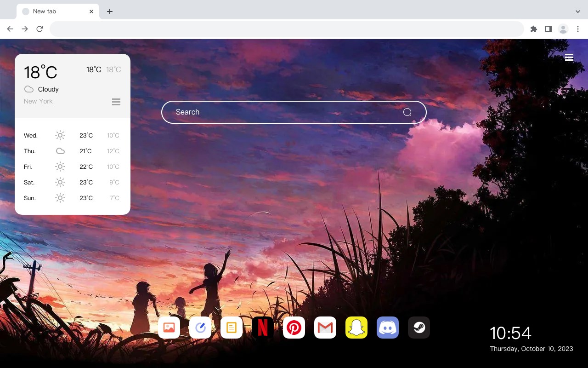Reload the current page
The image size is (588, 368).
pos(40,29)
